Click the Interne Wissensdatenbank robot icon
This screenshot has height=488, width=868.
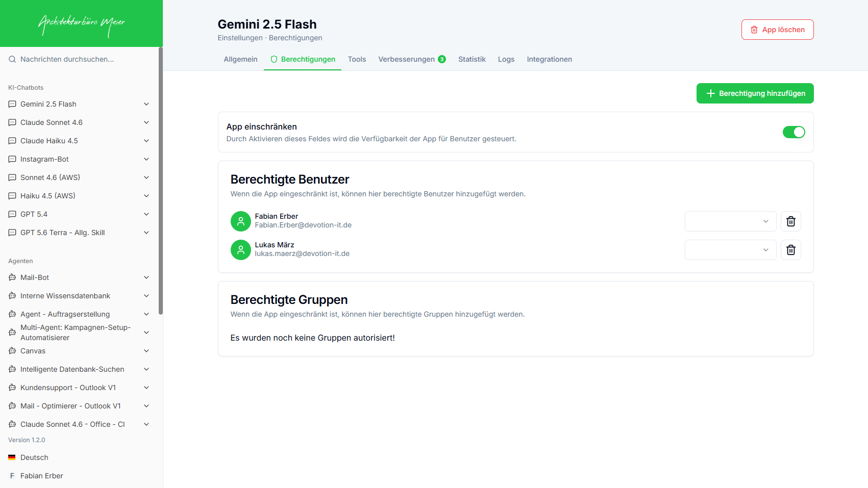(12, 296)
